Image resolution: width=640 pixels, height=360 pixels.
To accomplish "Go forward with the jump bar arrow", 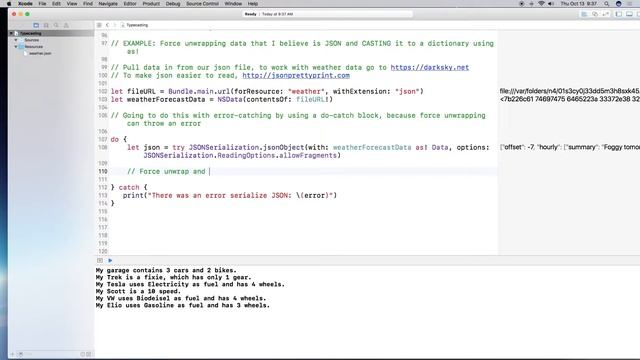I will [x=115, y=25].
